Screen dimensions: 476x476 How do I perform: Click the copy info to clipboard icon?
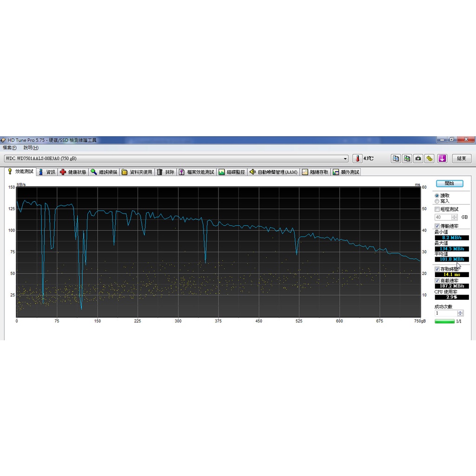tap(396, 159)
